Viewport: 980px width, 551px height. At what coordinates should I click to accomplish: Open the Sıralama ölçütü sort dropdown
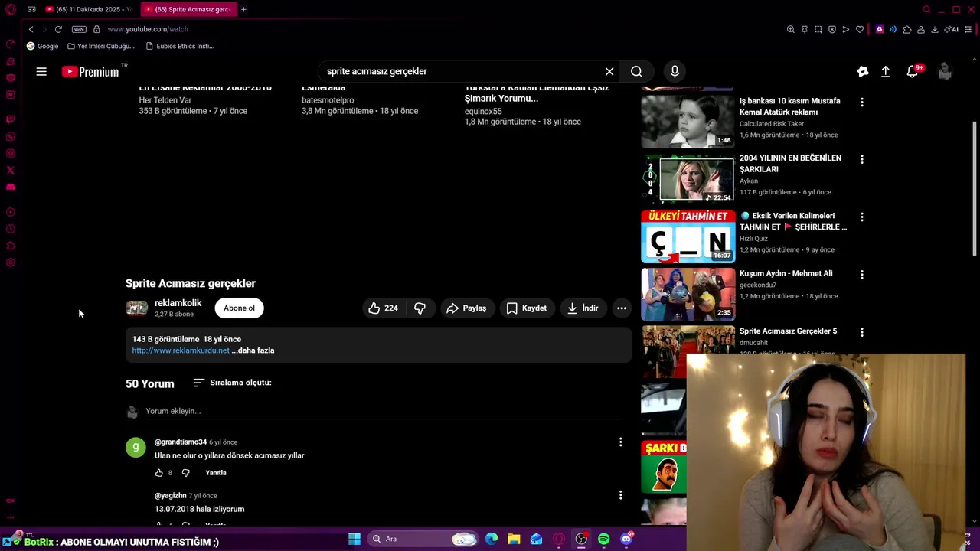(232, 383)
